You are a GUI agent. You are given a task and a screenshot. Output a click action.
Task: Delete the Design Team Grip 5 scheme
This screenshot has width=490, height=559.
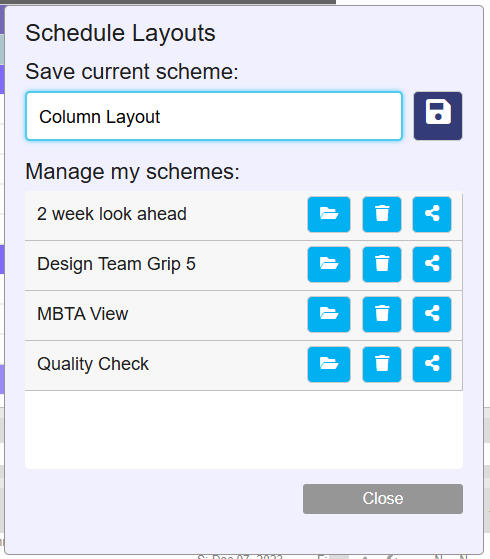(x=382, y=264)
